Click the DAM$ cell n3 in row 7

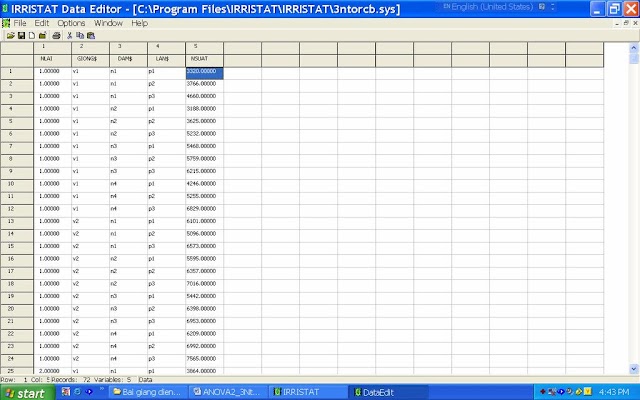point(128,148)
